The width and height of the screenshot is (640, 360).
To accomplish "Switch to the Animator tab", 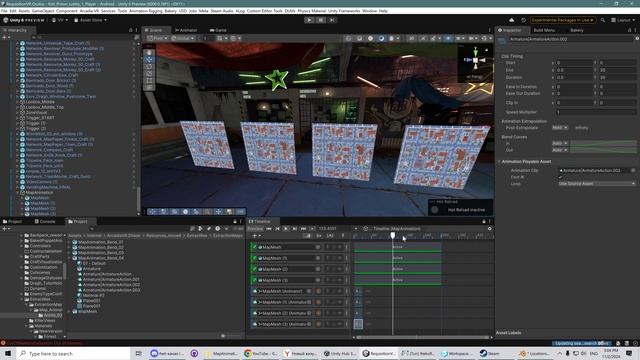I will click(x=186, y=30).
